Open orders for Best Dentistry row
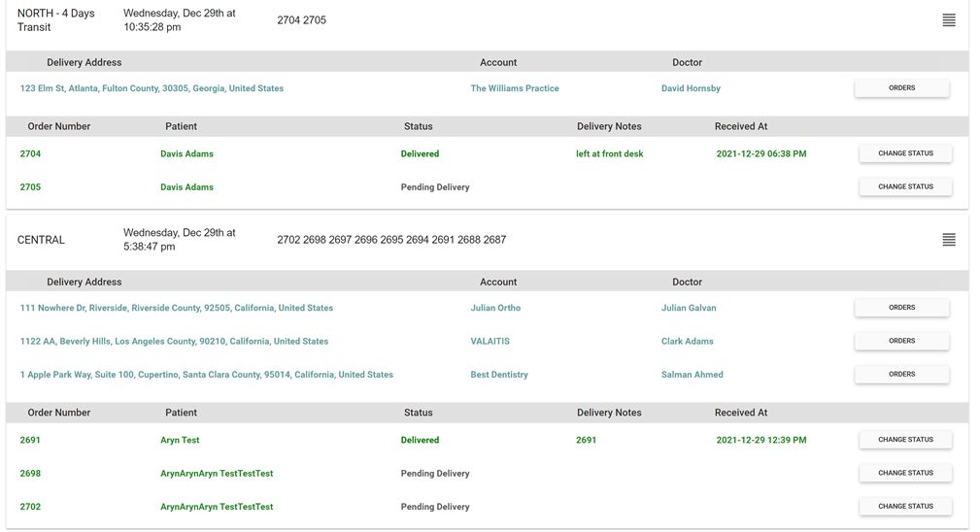This screenshot has height=532, width=980. (902, 374)
